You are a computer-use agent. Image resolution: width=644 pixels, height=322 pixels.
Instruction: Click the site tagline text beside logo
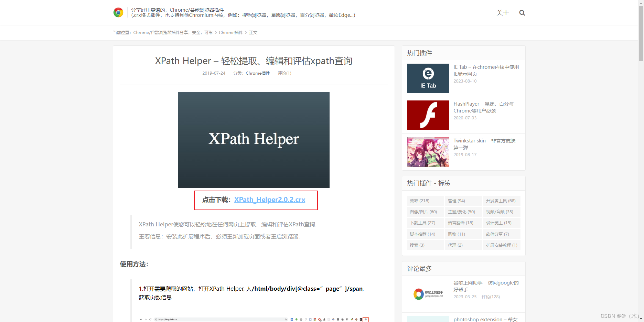pos(243,13)
